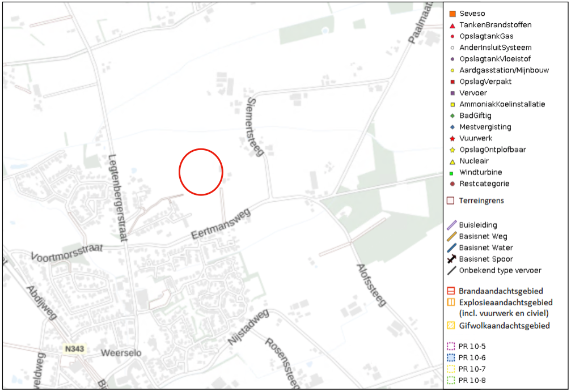571x392 pixels.
Task: Select the 'Nijstadweg' road label on map
Action: (248, 327)
